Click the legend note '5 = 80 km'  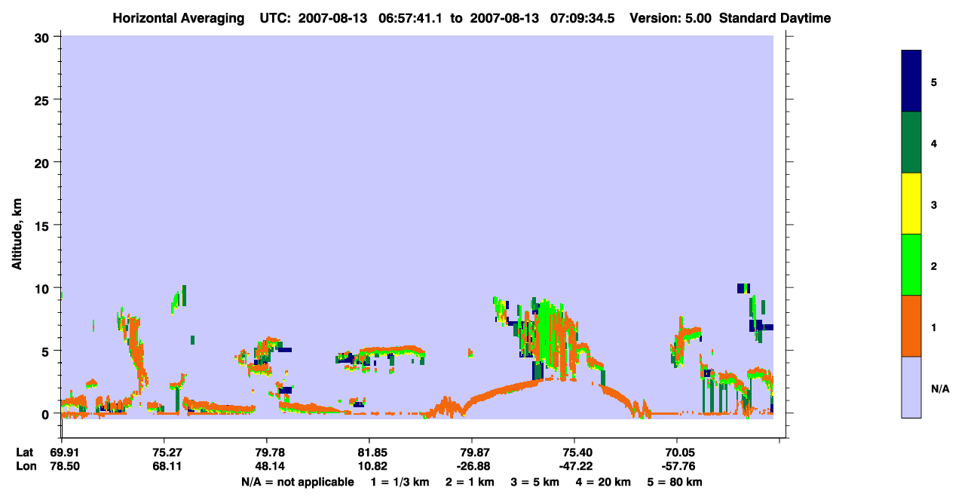click(675, 482)
